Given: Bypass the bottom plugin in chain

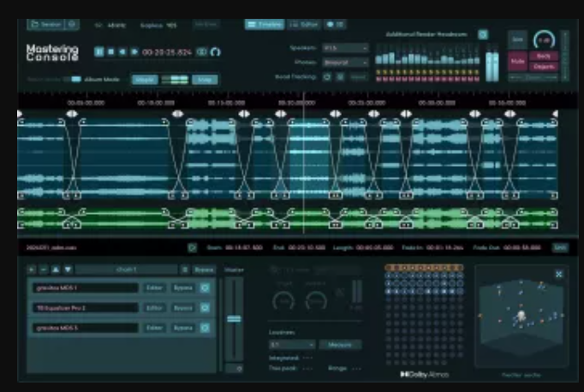Looking at the screenshot, I should 183,328.
